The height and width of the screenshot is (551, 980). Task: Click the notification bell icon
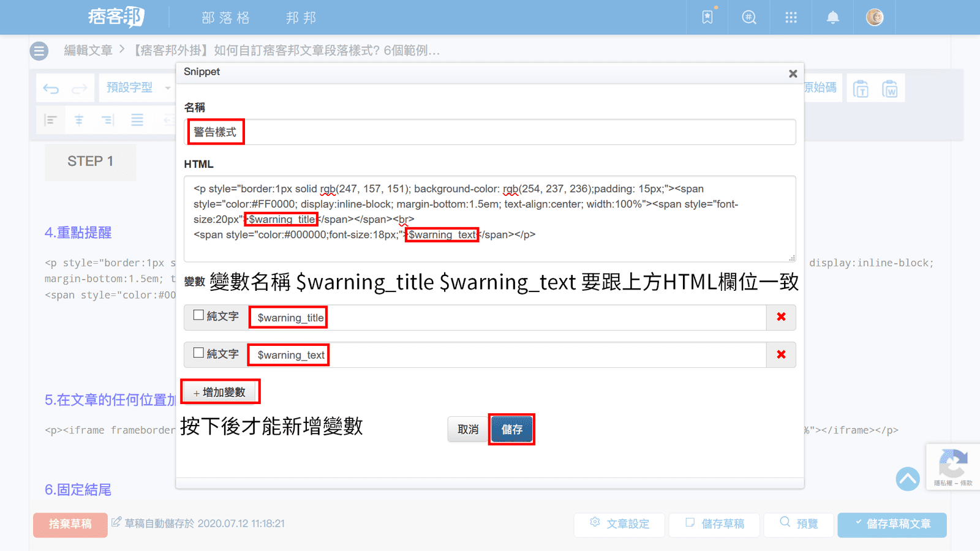coord(832,18)
